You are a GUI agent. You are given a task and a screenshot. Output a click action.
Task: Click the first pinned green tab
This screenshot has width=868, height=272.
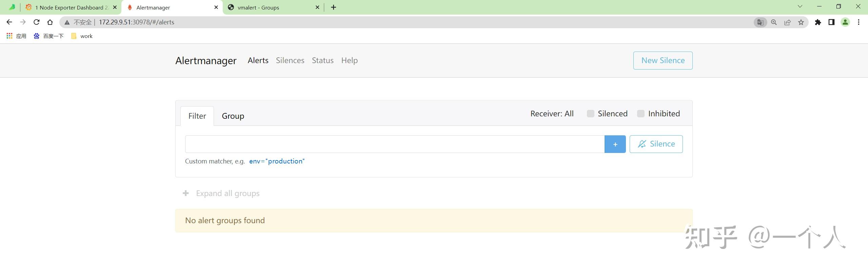point(12,7)
